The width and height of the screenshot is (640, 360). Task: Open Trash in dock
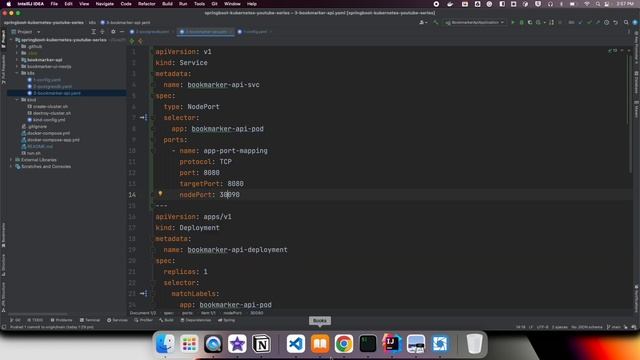pyautogui.click(x=474, y=344)
